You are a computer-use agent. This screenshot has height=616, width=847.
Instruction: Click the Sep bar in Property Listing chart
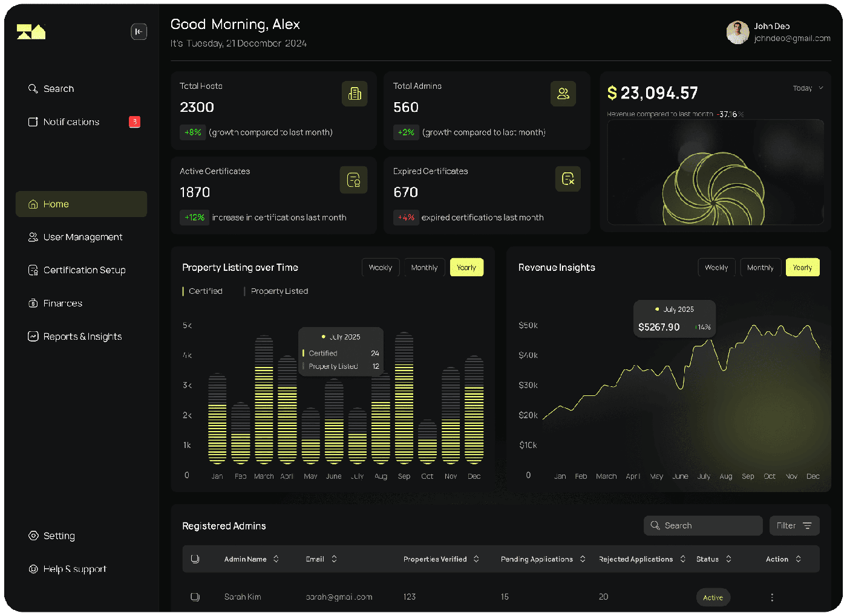coord(404,398)
